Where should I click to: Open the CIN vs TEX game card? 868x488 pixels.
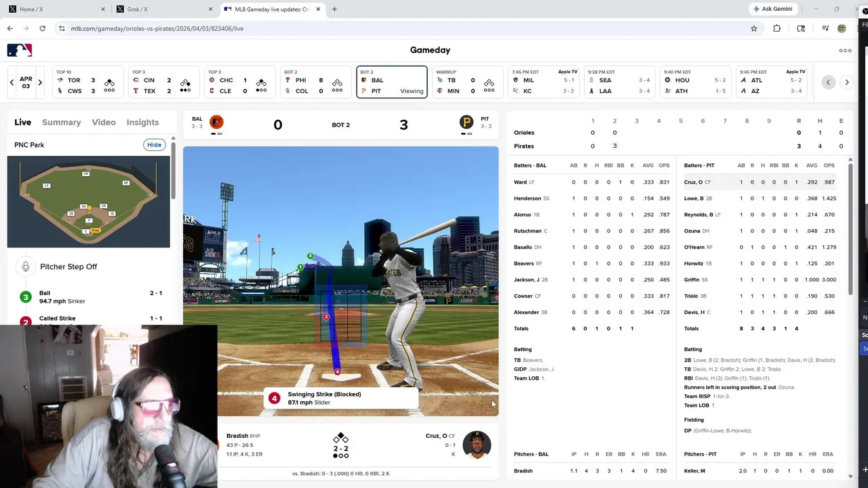164,82
